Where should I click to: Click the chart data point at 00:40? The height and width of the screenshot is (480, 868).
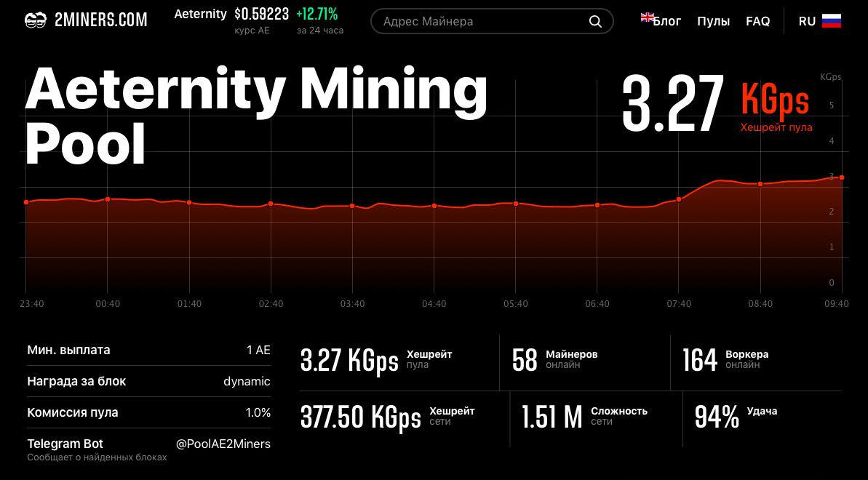[x=108, y=199]
